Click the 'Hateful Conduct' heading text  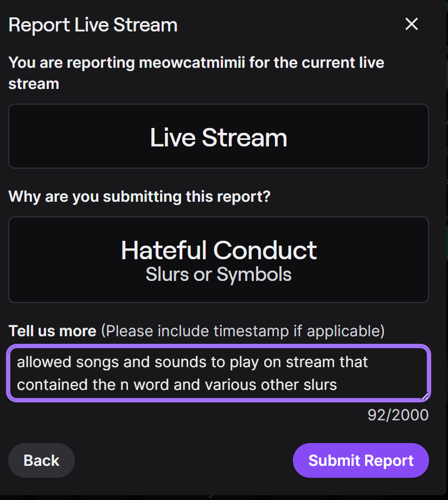[219, 251]
